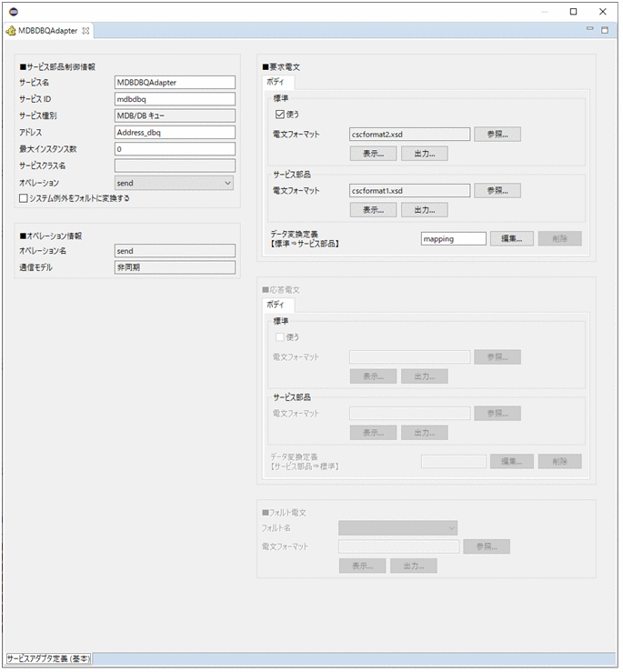Click the アドレス field with Address_dbq
This screenshot has width=623, height=672.
pos(175,133)
